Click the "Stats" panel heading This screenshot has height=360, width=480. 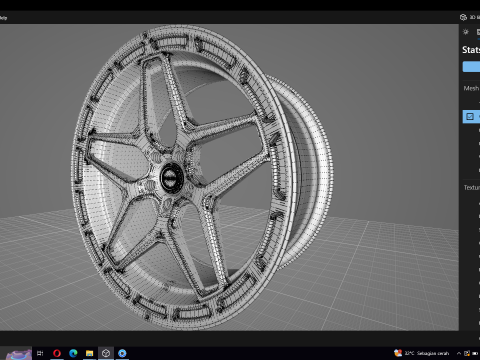(x=471, y=50)
